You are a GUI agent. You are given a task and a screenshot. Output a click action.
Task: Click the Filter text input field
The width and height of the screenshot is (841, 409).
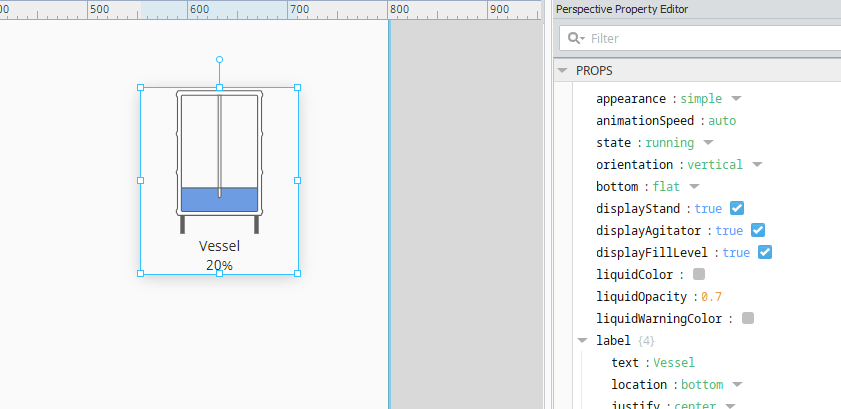[710, 39]
